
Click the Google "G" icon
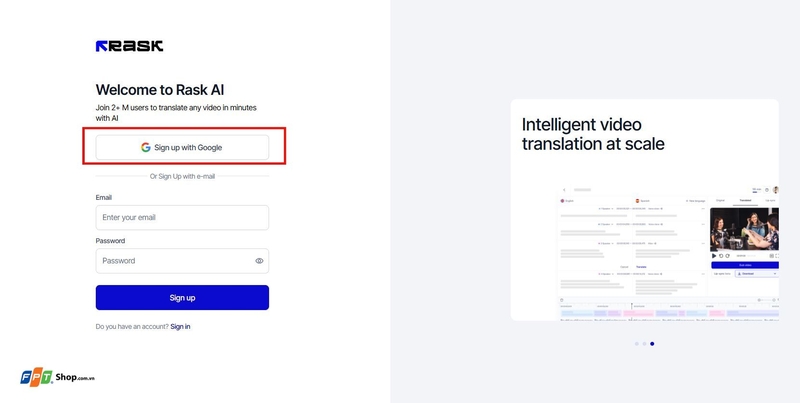[146, 147]
